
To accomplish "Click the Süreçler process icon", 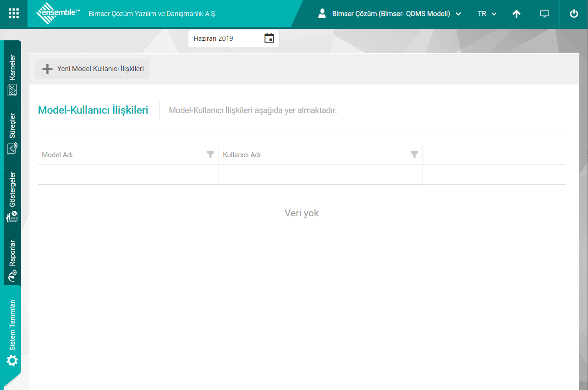I will point(12,148).
